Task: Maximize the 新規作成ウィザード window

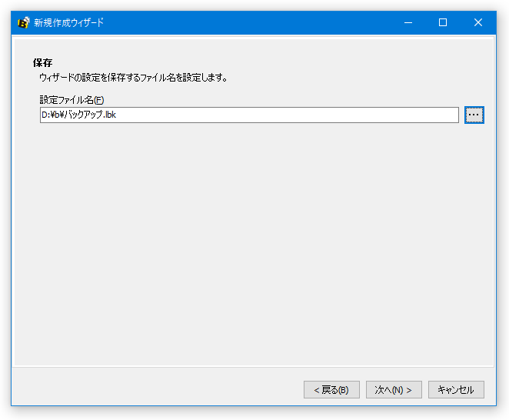Action: (x=443, y=22)
